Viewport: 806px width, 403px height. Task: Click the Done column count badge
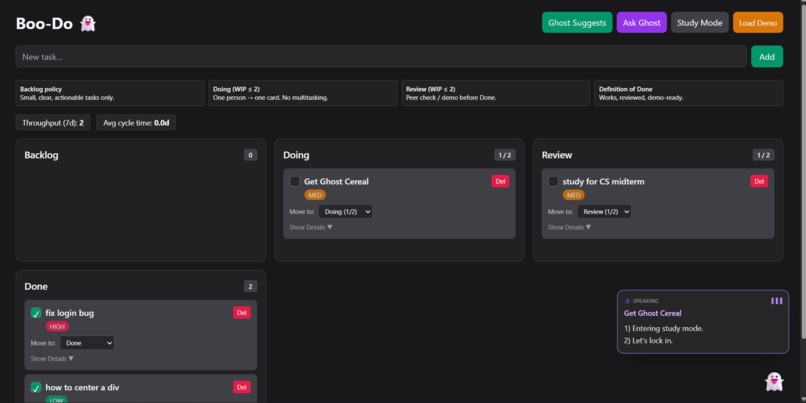[x=250, y=286]
